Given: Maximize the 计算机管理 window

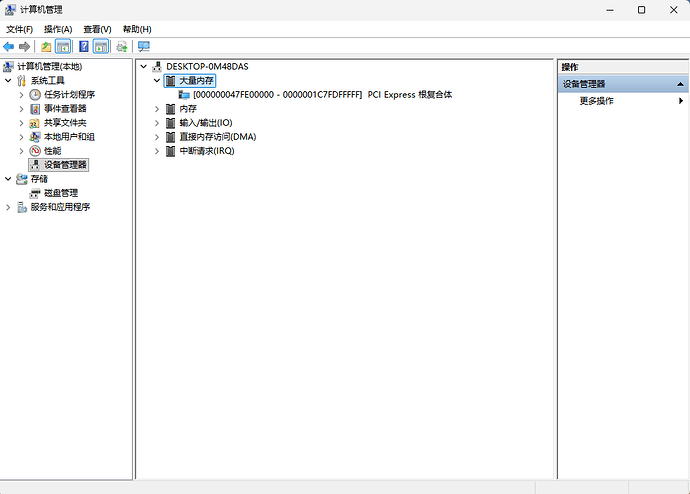Looking at the screenshot, I should [x=642, y=10].
